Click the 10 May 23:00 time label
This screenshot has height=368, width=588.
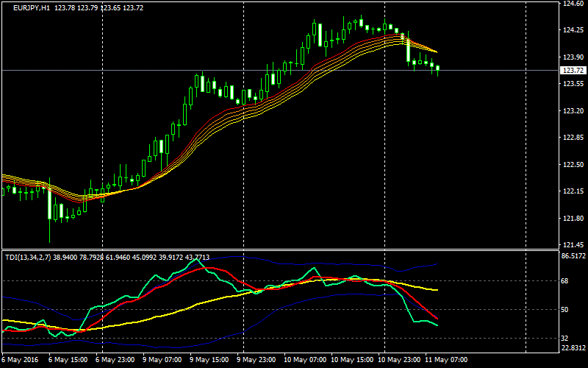pos(398,361)
